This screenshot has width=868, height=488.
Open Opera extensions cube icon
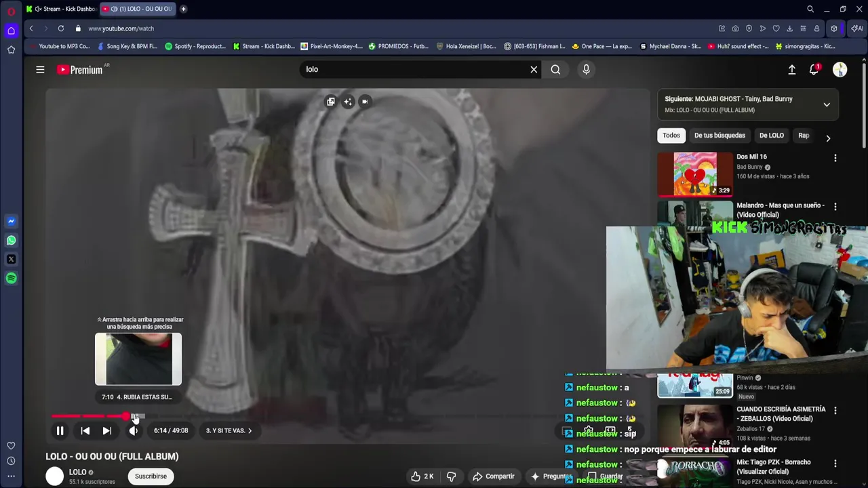point(834,28)
